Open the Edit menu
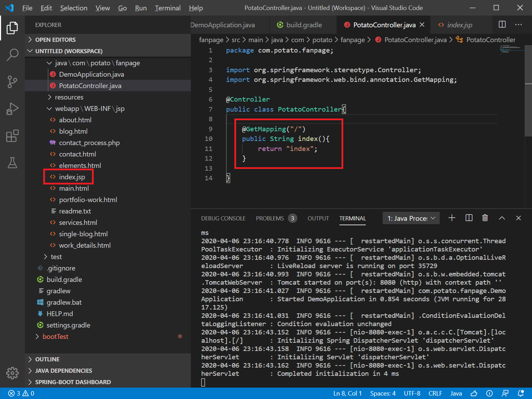 click(x=46, y=8)
